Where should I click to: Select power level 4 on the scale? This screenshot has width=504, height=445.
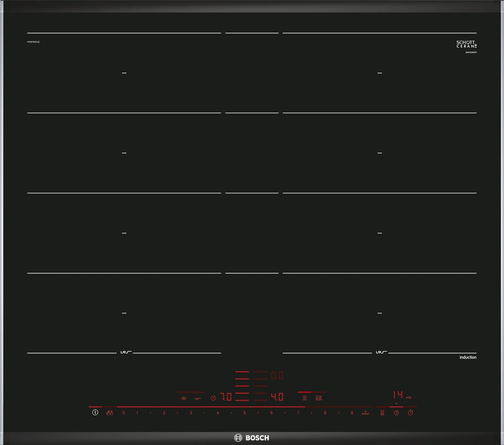point(217,413)
